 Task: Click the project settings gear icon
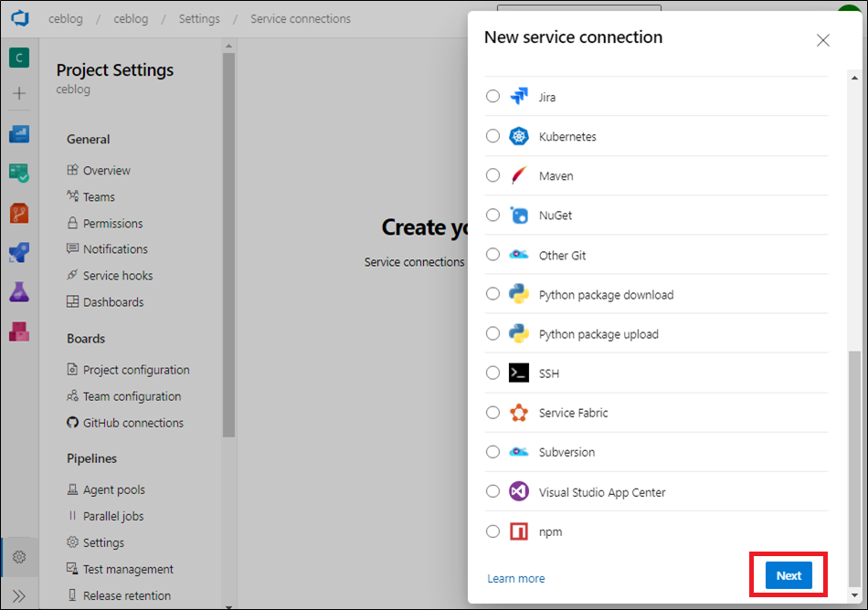pos(19,557)
